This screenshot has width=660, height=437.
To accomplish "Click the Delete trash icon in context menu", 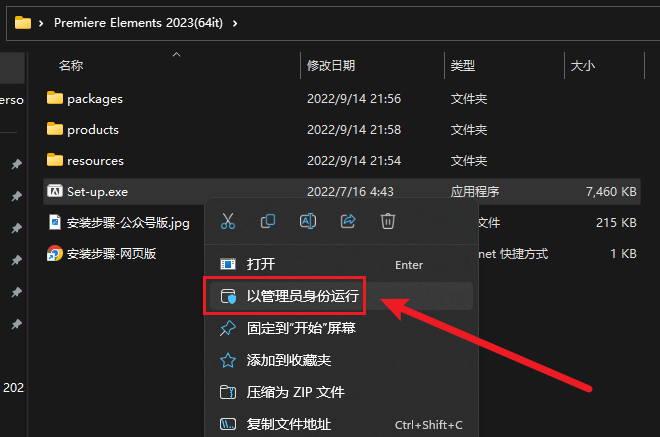I will 388,221.
